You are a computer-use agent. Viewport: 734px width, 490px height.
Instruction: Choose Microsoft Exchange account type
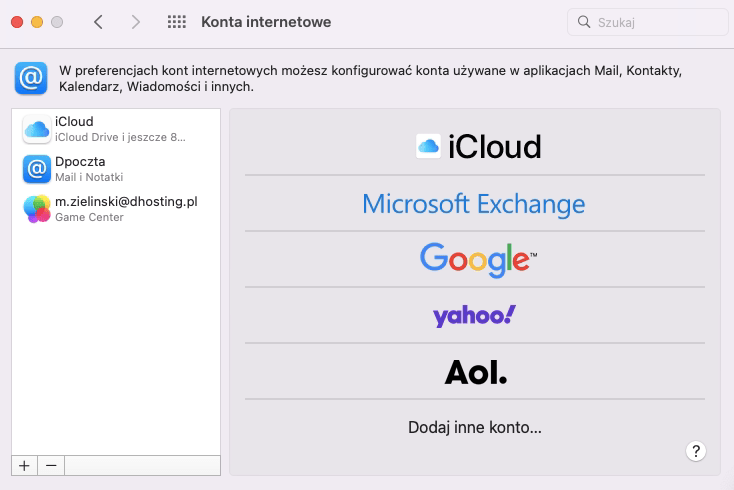pyautogui.click(x=475, y=204)
